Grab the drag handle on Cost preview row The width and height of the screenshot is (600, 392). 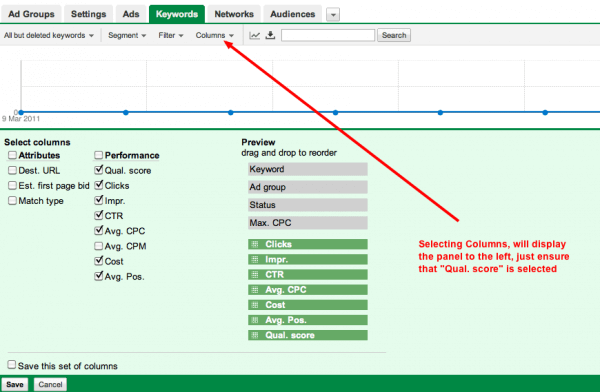coord(255,305)
